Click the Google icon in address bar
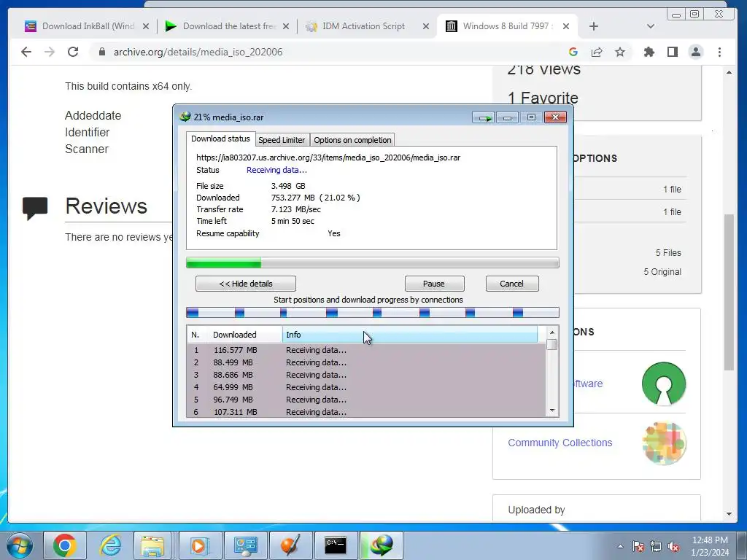This screenshot has width=747, height=560. coord(573,52)
